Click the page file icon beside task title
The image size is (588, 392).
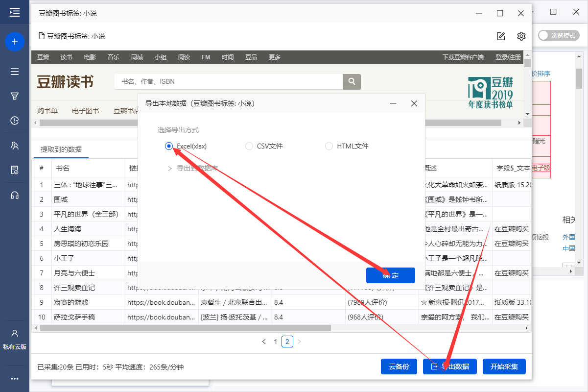click(42, 36)
